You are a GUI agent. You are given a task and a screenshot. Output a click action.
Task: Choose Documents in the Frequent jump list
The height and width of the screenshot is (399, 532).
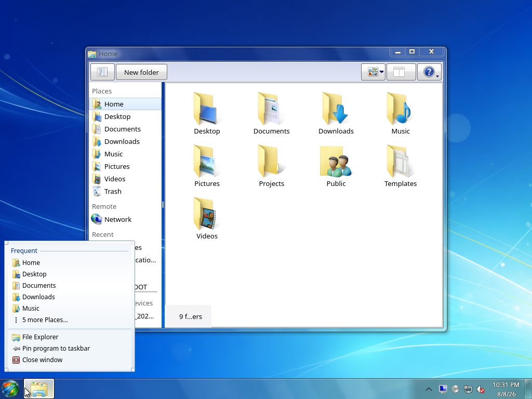coord(69,286)
